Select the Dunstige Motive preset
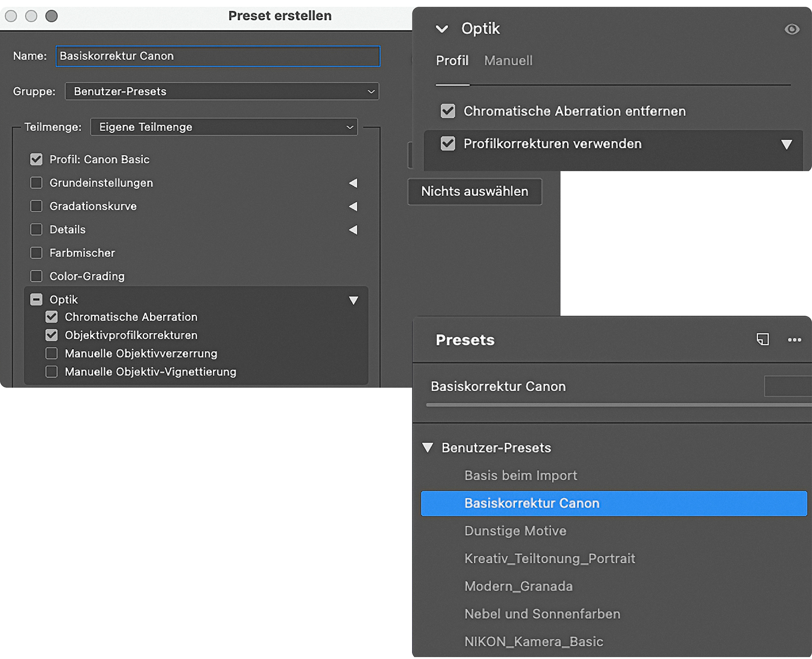This screenshot has height=659, width=812. point(515,530)
